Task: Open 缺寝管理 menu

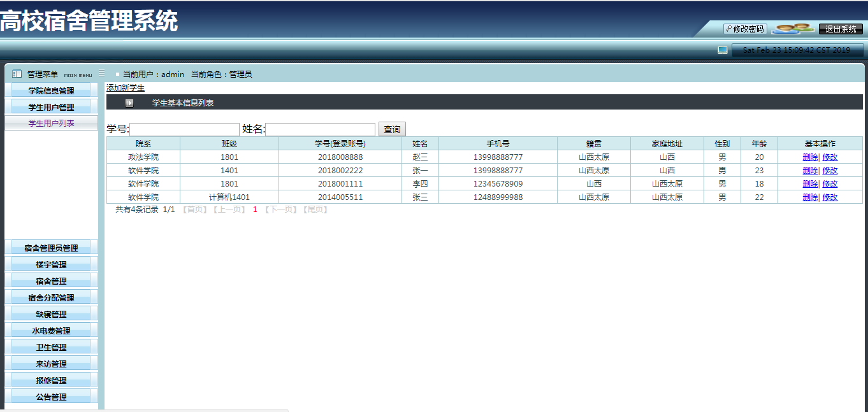Action: (x=51, y=314)
